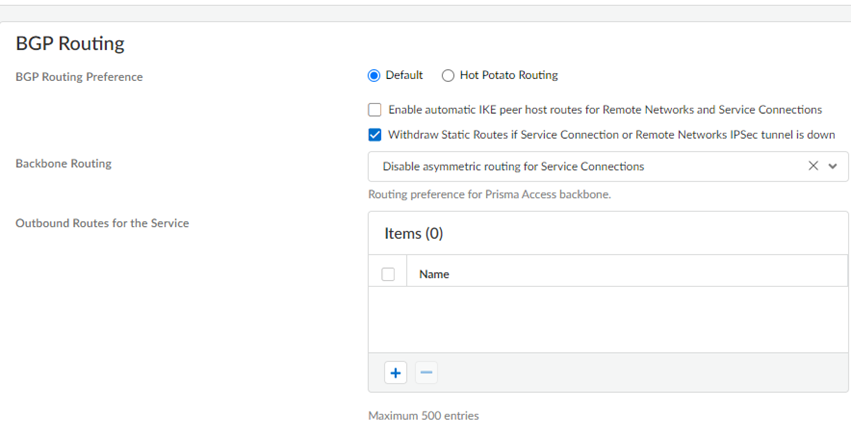Click the minus remove entry icon
The height and width of the screenshot is (437, 851).
pyautogui.click(x=426, y=373)
